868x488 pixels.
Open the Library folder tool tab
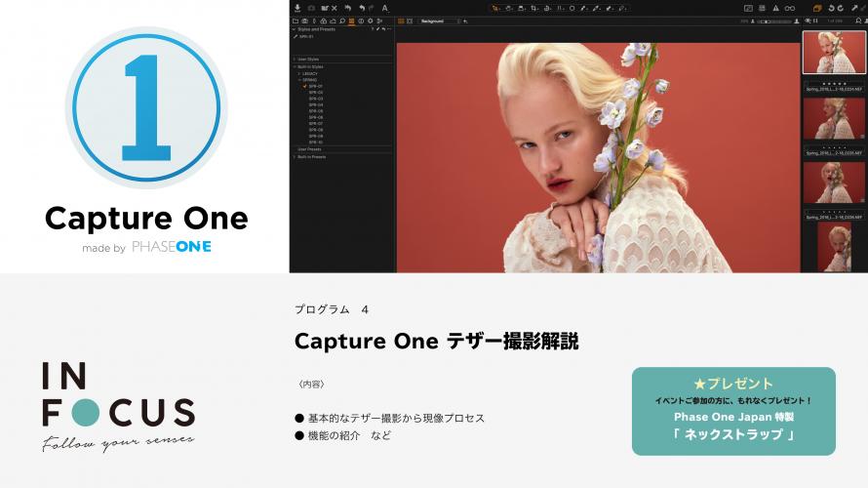(296, 21)
